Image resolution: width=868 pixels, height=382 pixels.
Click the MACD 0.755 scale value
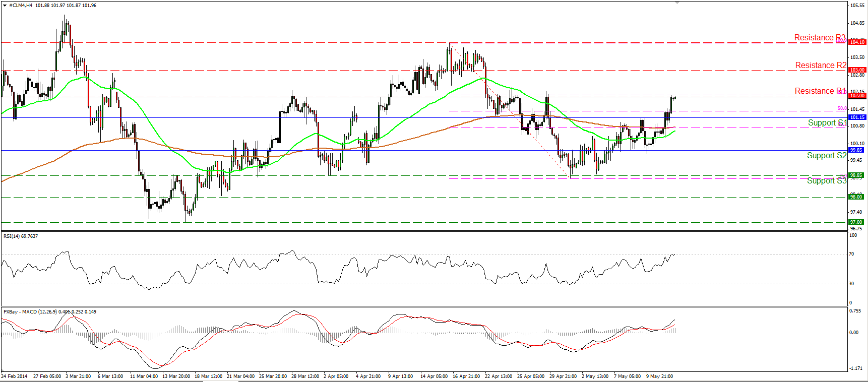[x=855, y=311]
